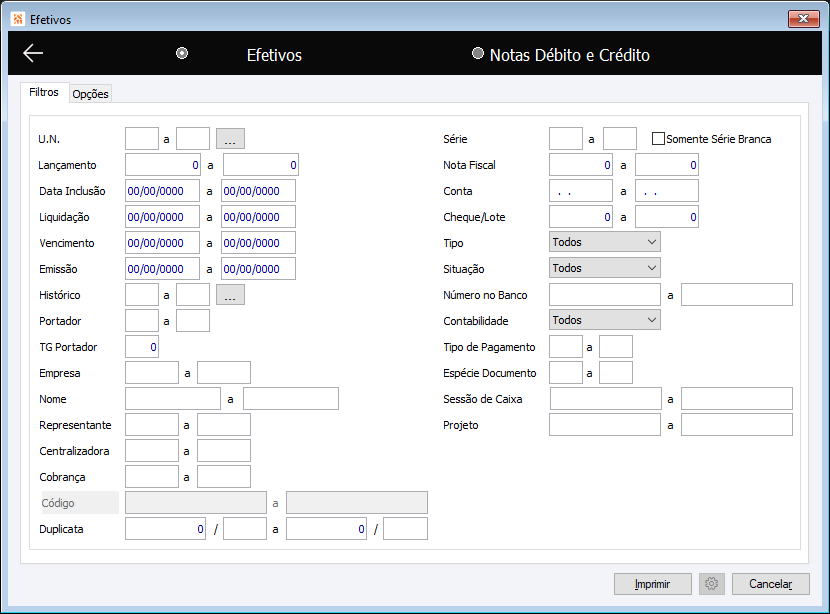
Task: Close the Efetivos window
Action: click(804, 19)
